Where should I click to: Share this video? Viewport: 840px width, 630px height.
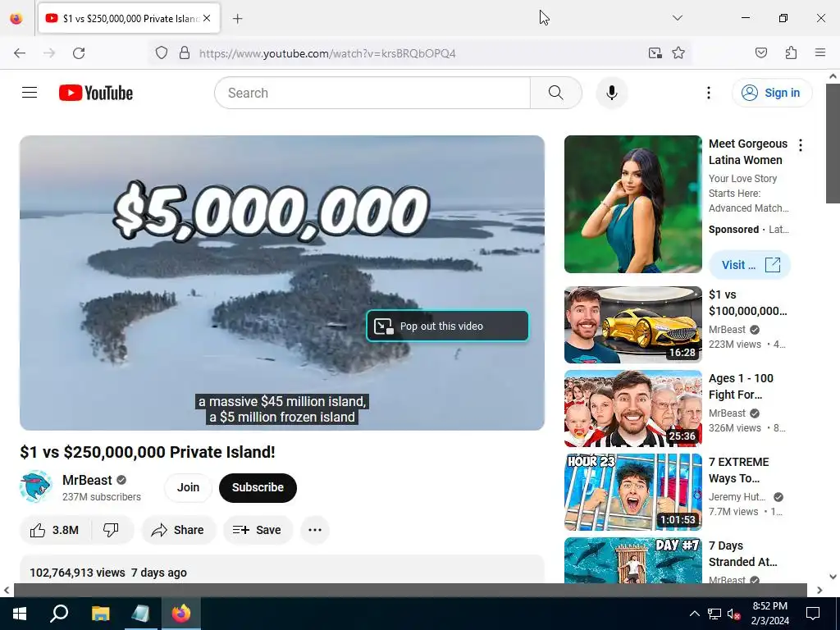(x=178, y=530)
